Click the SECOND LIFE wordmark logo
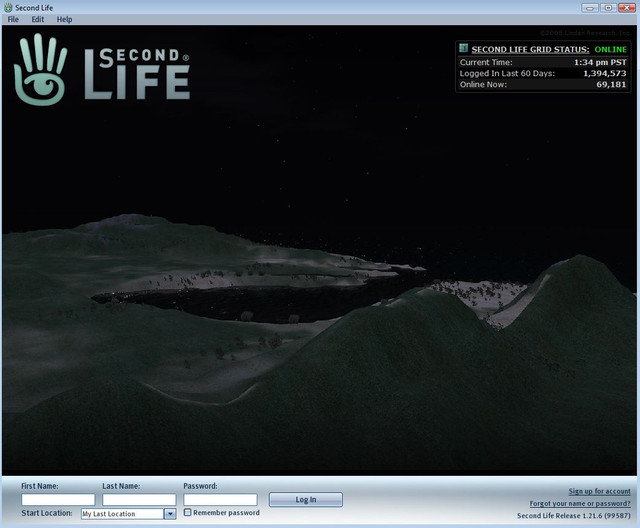 click(137, 73)
